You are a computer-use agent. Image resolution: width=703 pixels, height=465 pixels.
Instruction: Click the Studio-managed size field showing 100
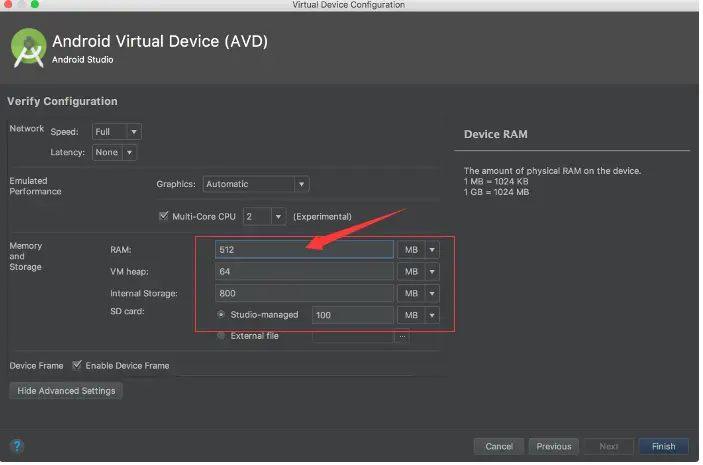pos(353,315)
